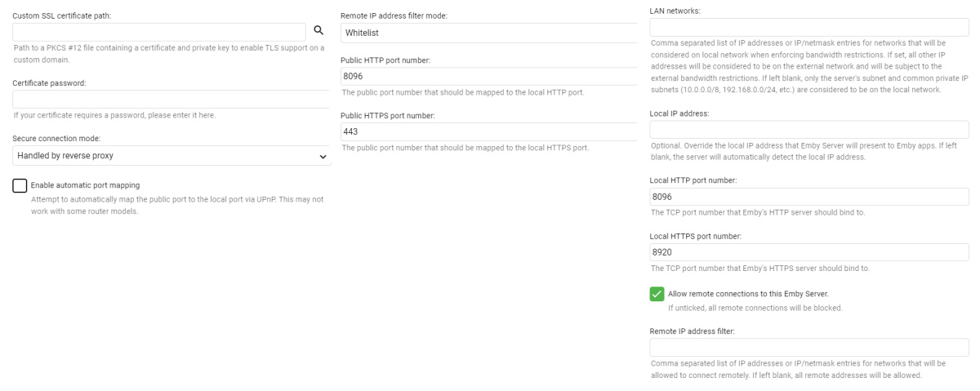Focus the Remote IP address filter text box
This screenshot has height=391, width=980.
click(x=808, y=348)
